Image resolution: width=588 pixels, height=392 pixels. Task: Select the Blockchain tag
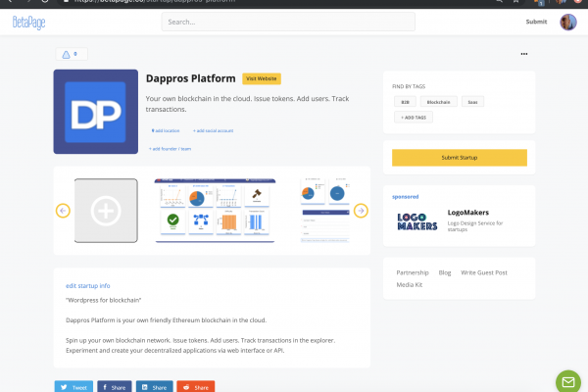(438, 102)
